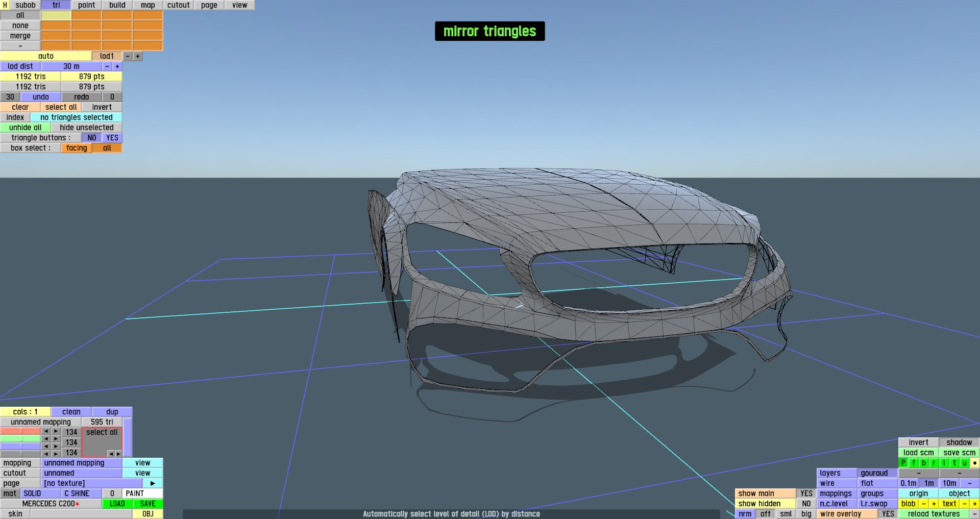
Task: Select the P view button
Action: [903, 463]
